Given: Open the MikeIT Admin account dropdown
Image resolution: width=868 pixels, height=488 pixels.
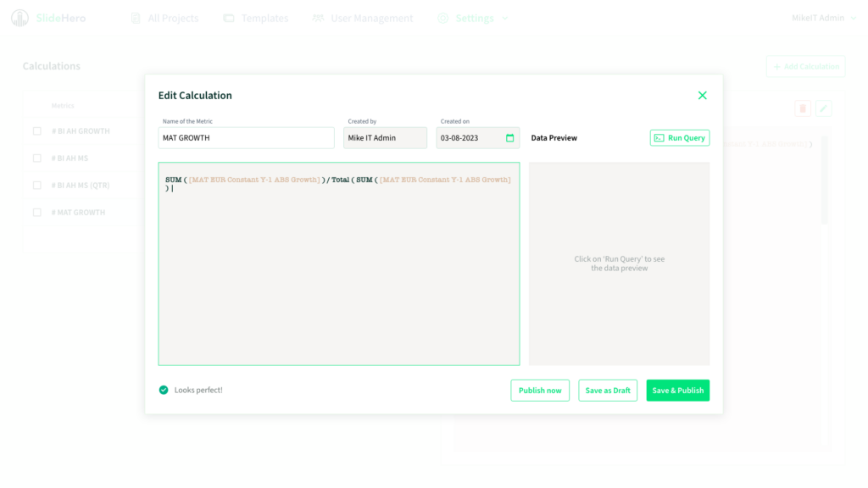Looking at the screenshot, I should pos(817,18).
